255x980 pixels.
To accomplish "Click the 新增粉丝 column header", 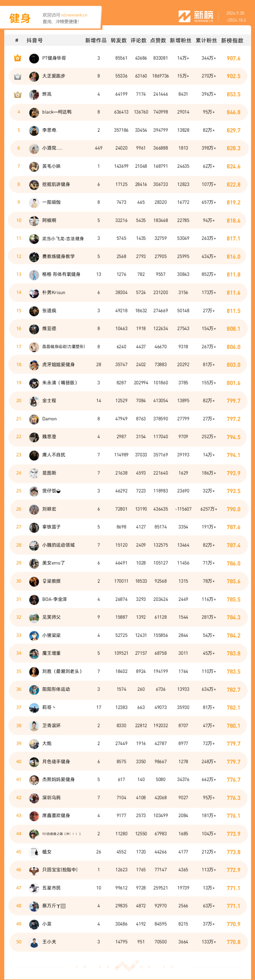I will pyautogui.click(x=181, y=40).
